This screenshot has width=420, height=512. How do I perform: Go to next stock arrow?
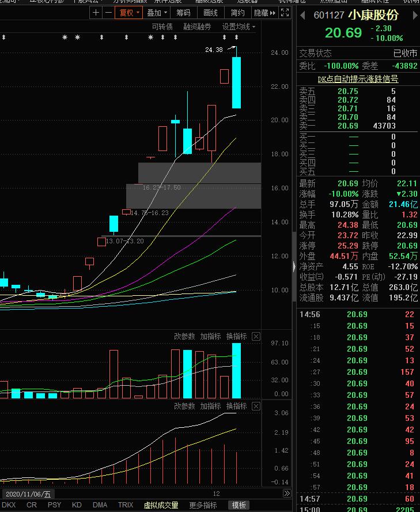tap(415, 15)
